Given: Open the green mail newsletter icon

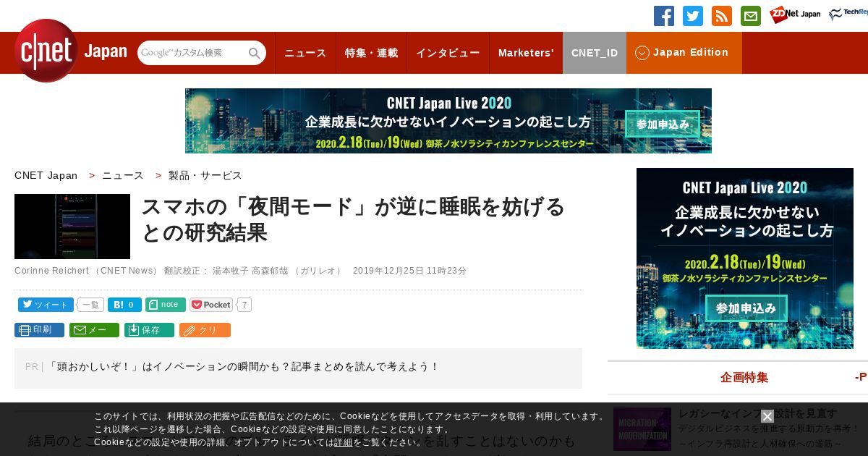Looking at the screenshot, I should click(x=751, y=16).
